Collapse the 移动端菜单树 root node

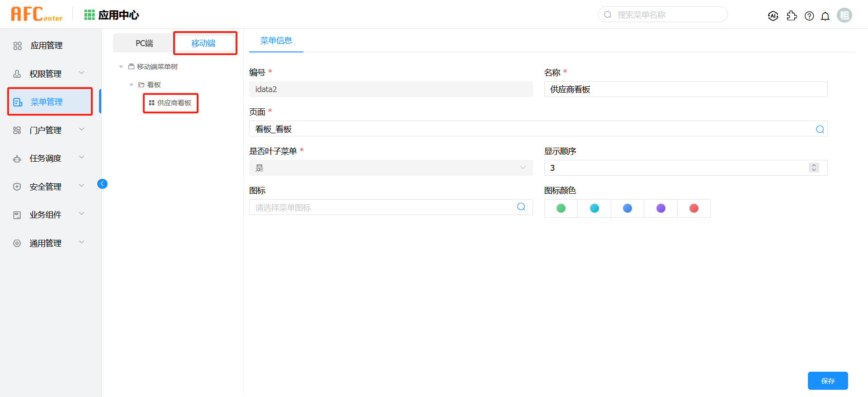[121, 67]
